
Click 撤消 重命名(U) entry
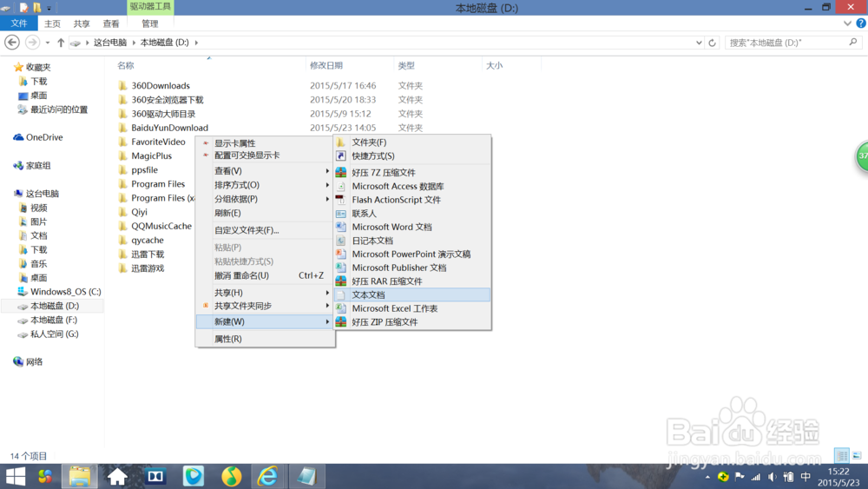[265, 275]
